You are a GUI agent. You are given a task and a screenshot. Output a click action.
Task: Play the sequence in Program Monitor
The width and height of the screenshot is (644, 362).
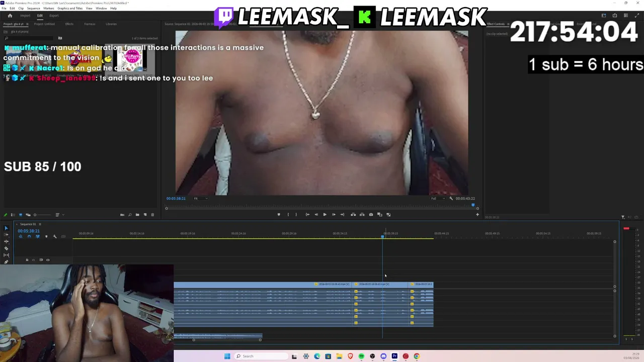tap(325, 215)
